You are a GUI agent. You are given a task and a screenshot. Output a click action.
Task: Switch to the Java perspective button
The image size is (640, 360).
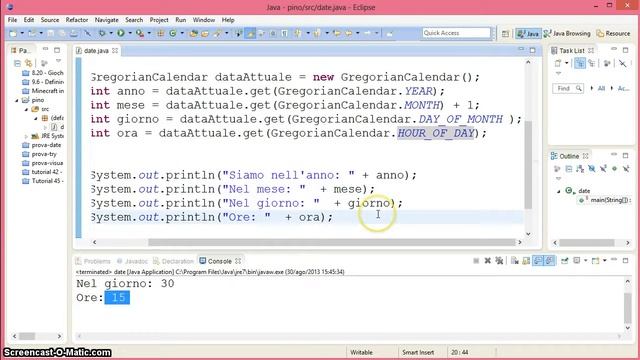(528, 33)
